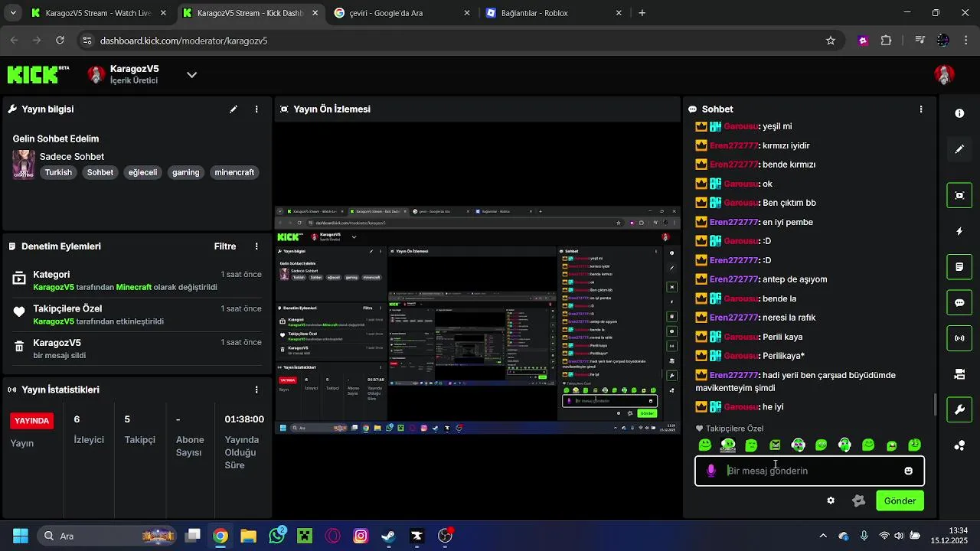Click the KICK logo
Screen dimensions: 980x551
[x=38, y=74]
